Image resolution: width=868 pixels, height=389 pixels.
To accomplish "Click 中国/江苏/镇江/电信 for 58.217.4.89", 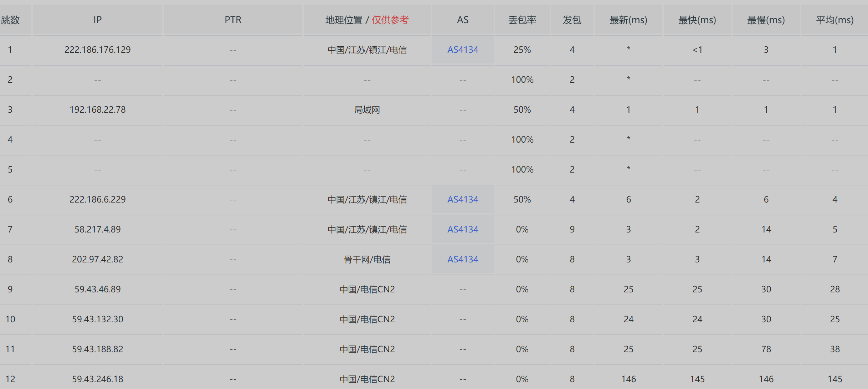I will click(367, 229).
